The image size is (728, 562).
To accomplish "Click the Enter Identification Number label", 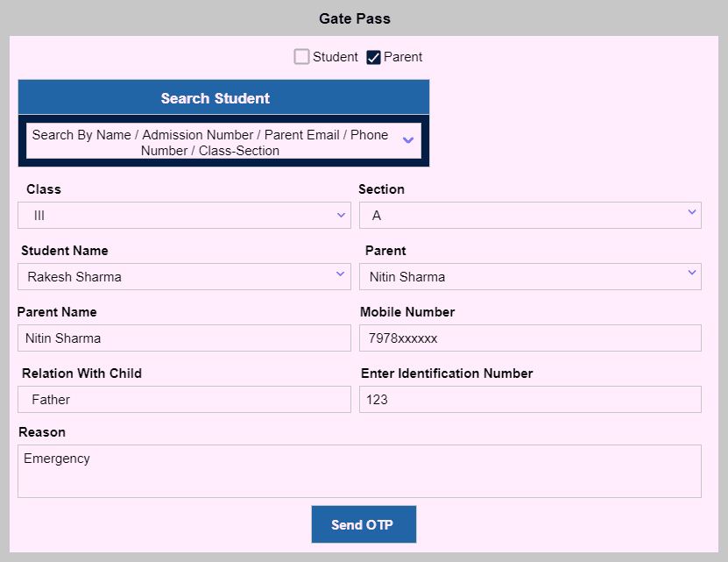I will coord(447,373).
